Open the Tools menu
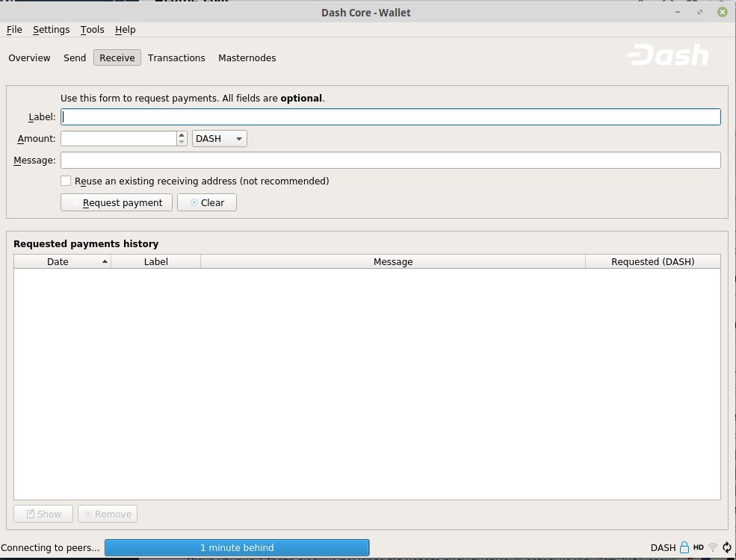This screenshot has height=560, width=736. pyautogui.click(x=92, y=30)
